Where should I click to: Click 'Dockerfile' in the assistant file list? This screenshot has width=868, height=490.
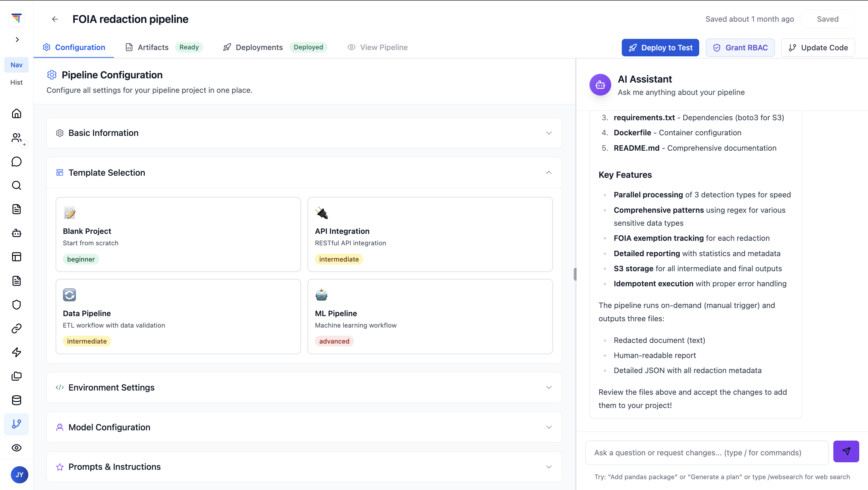(633, 133)
